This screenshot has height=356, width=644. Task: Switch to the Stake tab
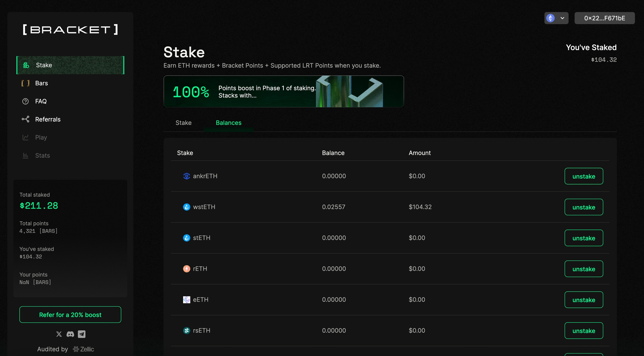[x=183, y=123]
